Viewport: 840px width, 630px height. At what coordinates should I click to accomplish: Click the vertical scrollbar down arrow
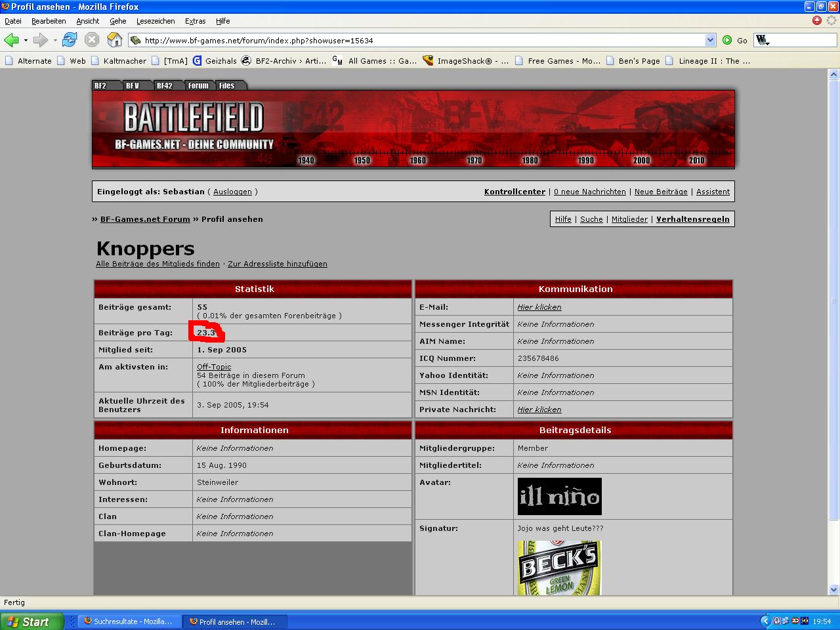[834, 589]
